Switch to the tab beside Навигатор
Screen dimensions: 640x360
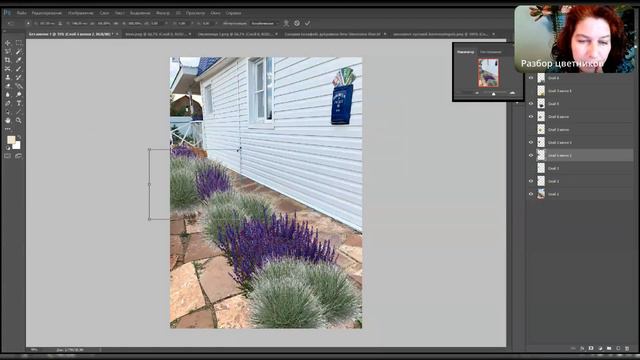coord(490,52)
